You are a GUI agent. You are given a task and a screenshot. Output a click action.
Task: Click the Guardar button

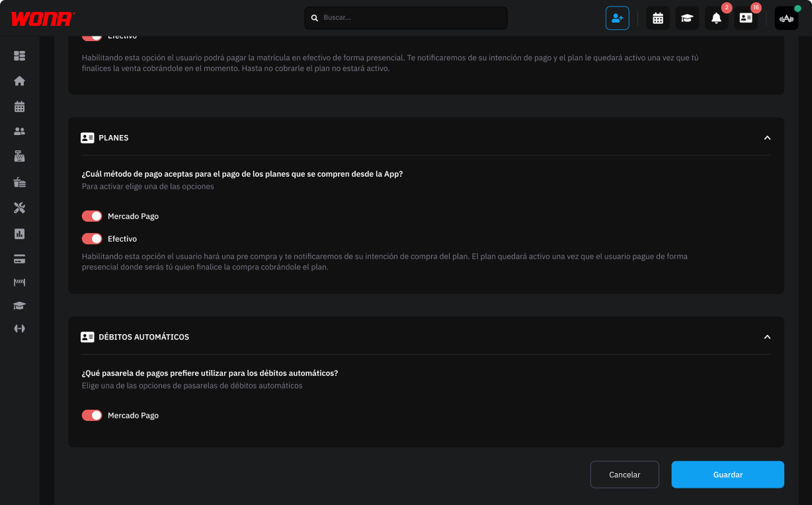(x=728, y=475)
